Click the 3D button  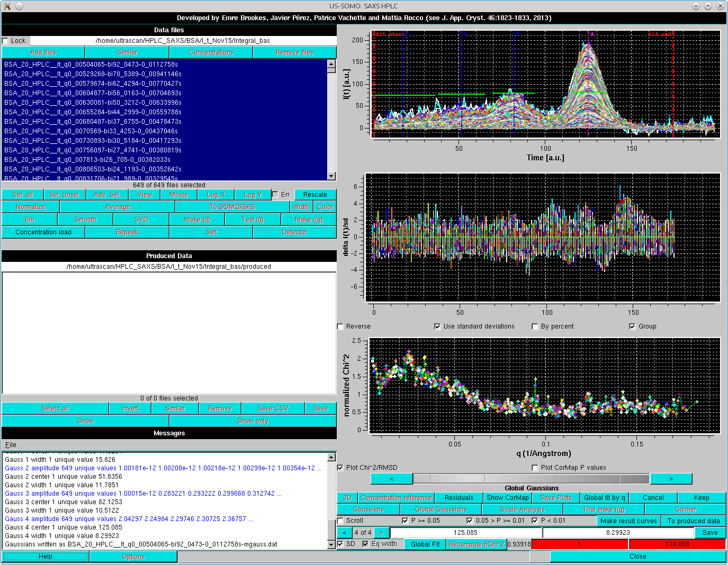point(347,498)
